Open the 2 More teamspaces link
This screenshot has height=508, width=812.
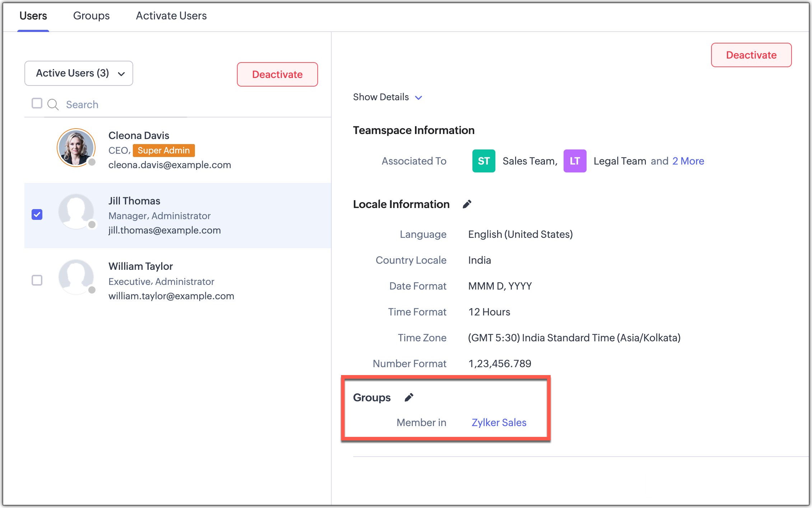click(x=688, y=161)
